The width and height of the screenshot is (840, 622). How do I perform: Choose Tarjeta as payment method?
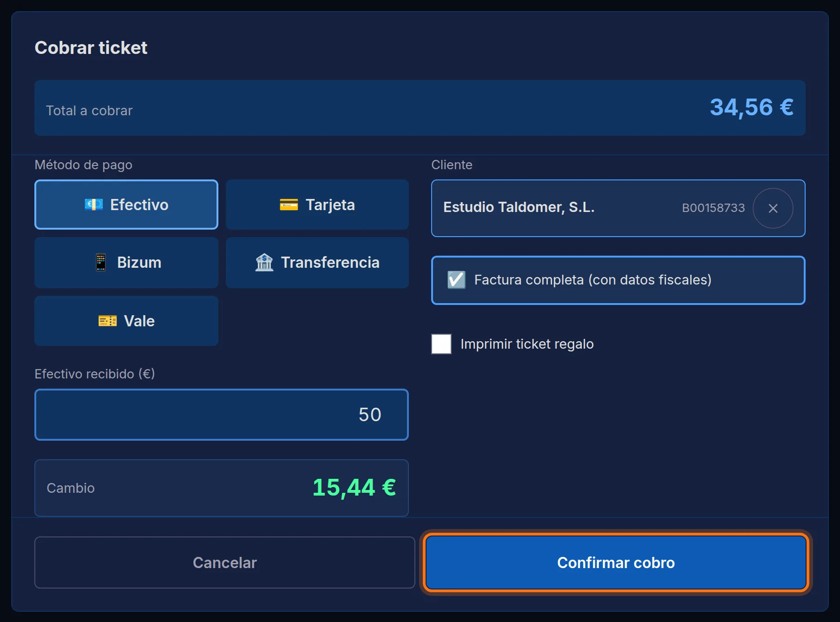click(x=317, y=205)
